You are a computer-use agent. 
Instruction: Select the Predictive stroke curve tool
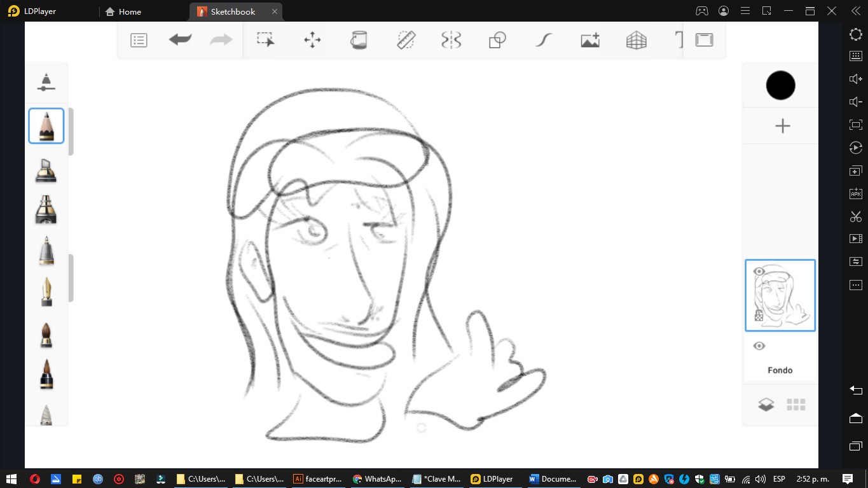coord(543,40)
